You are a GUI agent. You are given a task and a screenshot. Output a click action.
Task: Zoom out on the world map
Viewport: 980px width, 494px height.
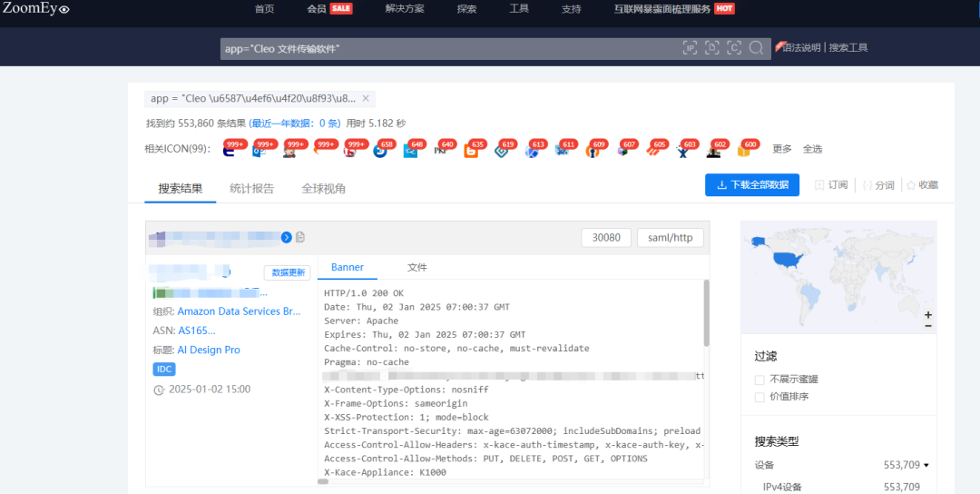tap(928, 326)
